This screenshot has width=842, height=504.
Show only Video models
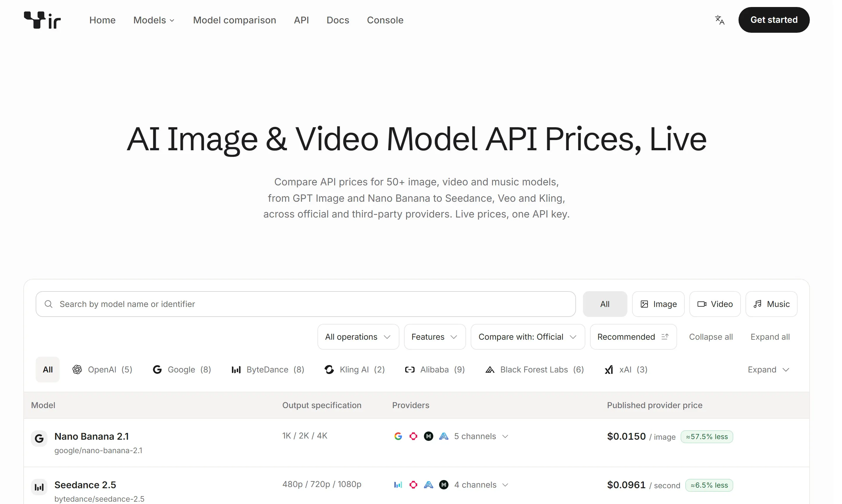click(715, 304)
